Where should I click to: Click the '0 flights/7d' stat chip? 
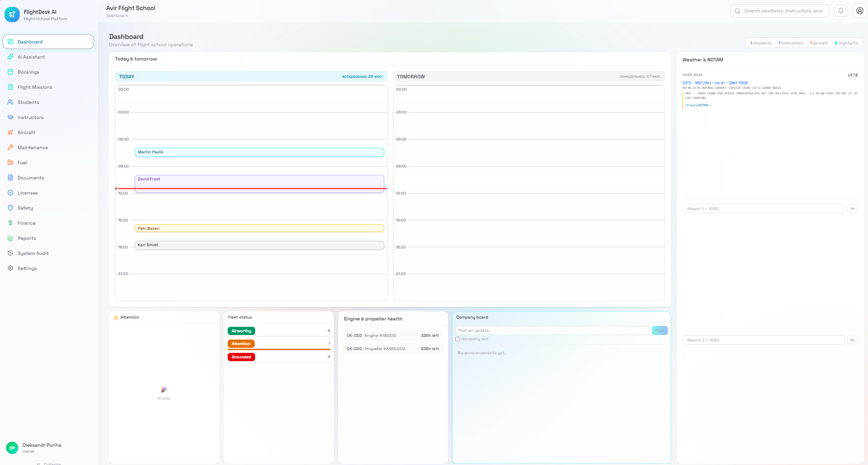846,43
